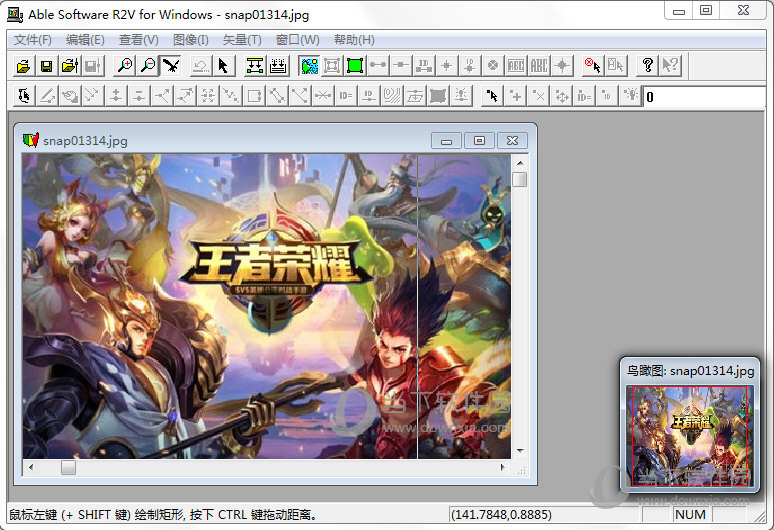Click the grayed contour lines icon

tap(392, 96)
